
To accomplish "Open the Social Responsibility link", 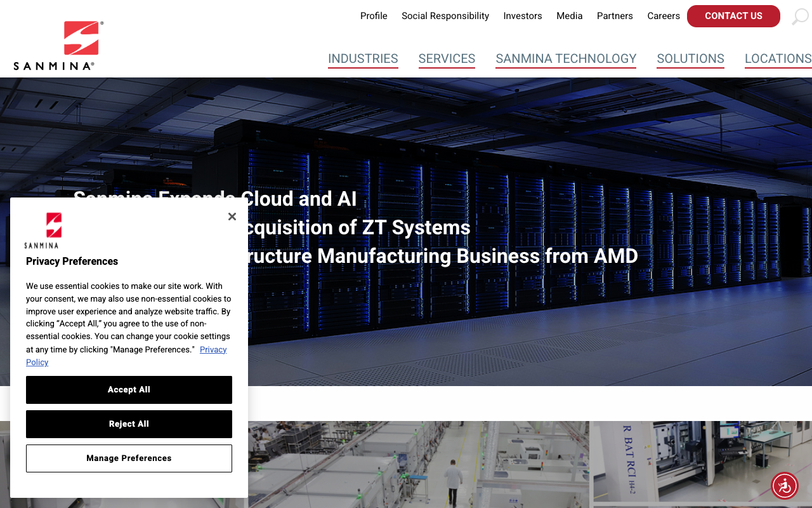I will coord(445,16).
